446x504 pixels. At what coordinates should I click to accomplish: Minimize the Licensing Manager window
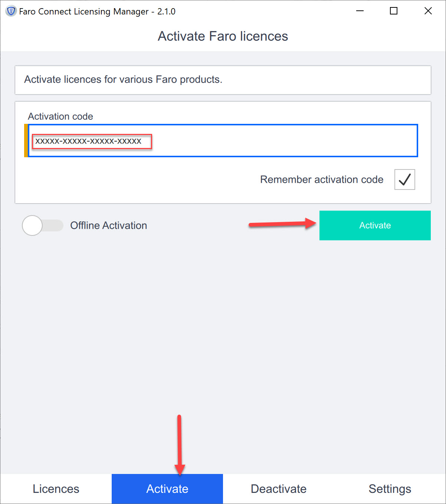coord(360,11)
